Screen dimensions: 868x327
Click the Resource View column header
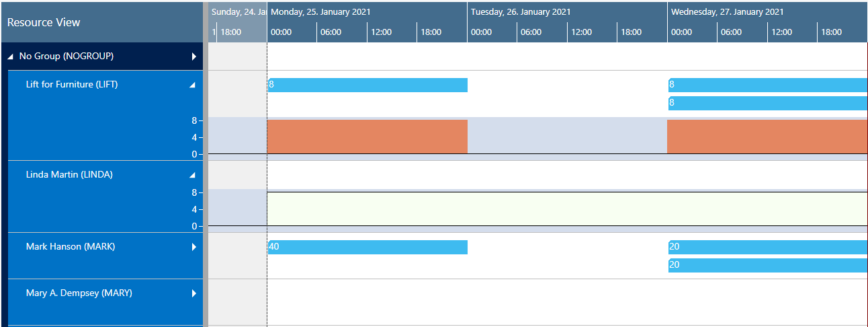click(44, 22)
